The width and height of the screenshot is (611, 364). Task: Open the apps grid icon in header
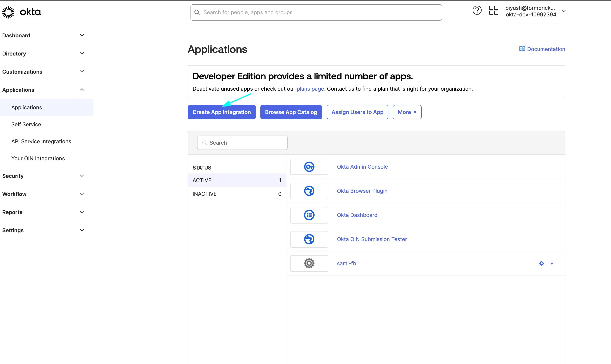494,11
